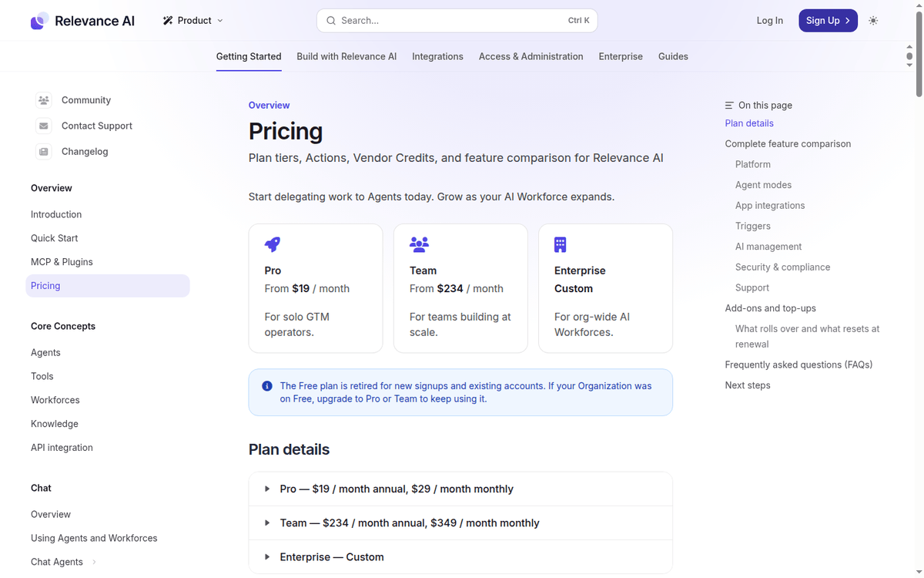The width and height of the screenshot is (924, 578).
Task: Open Tools in sidebar
Action: pyautogui.click(x=42, y=376)
